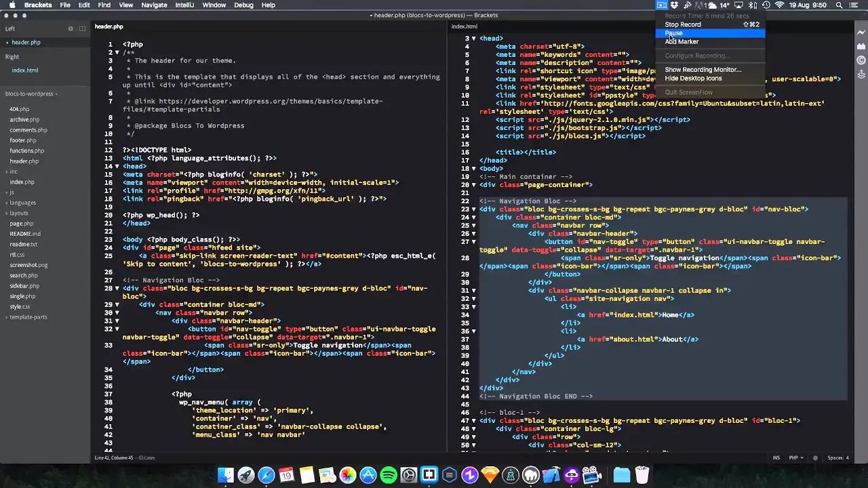This screenshot has width=868, height=488.
Task: Collapse code fold at right pane line 23
Action: 473,209
